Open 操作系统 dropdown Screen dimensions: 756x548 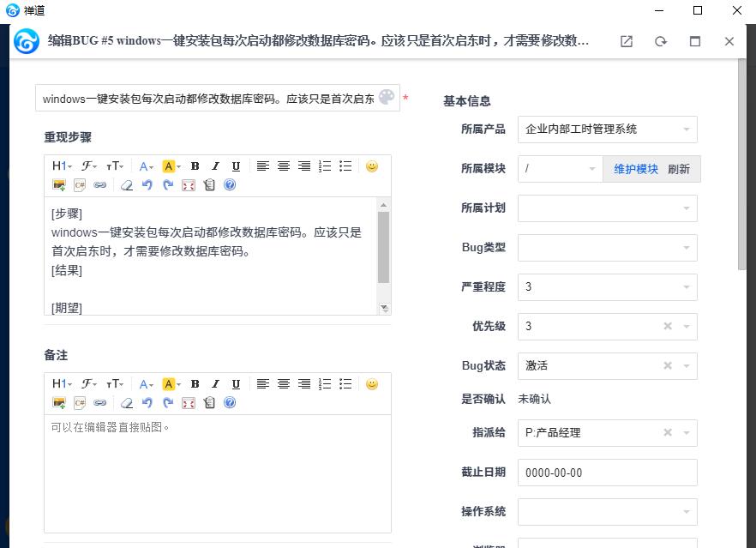coord(608,512)
